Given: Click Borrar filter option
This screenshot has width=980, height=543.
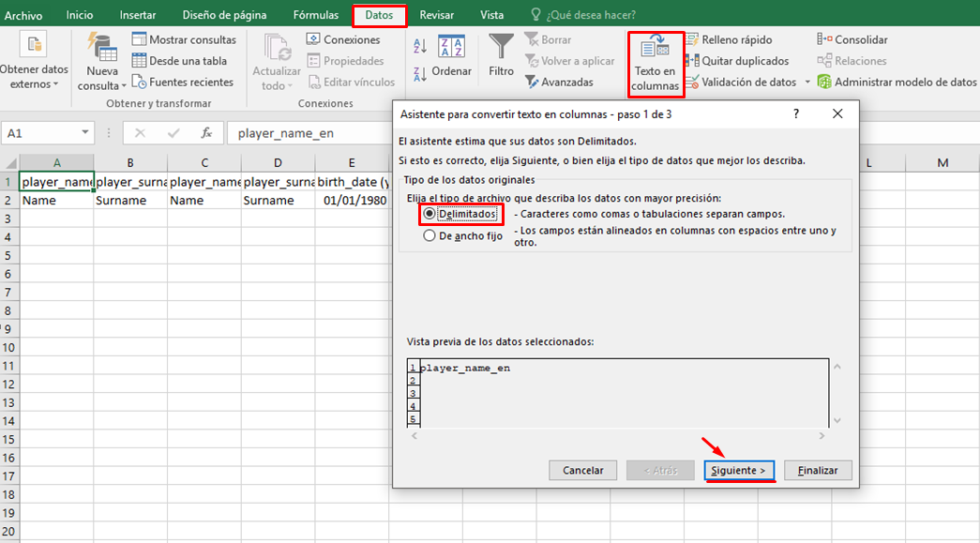Looking at the screenshot, I should pyautogui.click(x=548, y=39).
